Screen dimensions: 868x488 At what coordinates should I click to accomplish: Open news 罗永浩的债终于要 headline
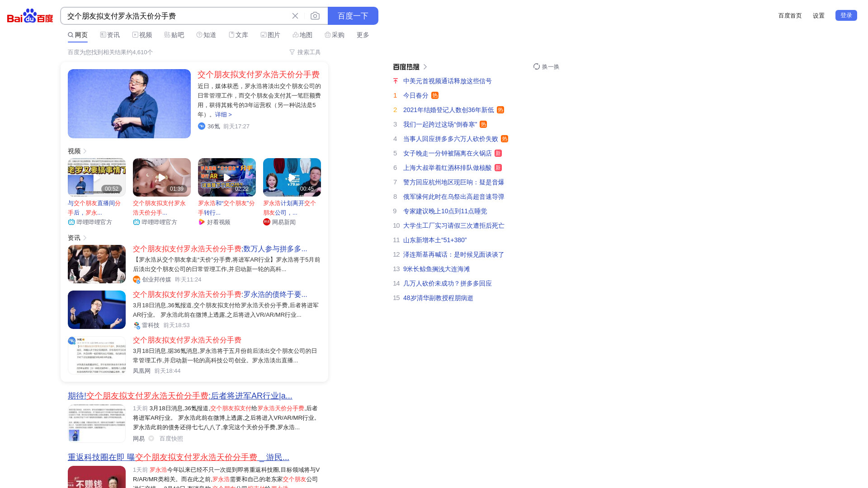pos(220,295)
